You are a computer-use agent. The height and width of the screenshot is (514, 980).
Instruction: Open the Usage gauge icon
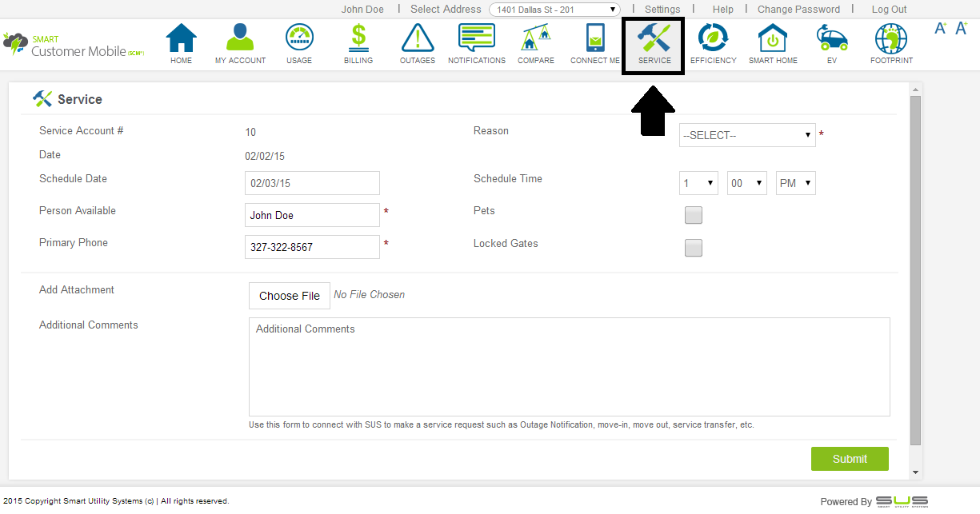click(x=299, y=38)
